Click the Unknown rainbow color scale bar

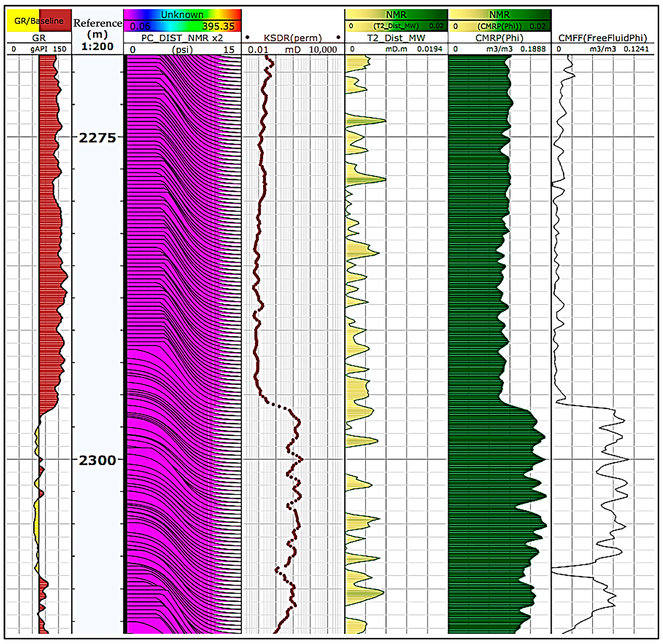click(182, 15)
